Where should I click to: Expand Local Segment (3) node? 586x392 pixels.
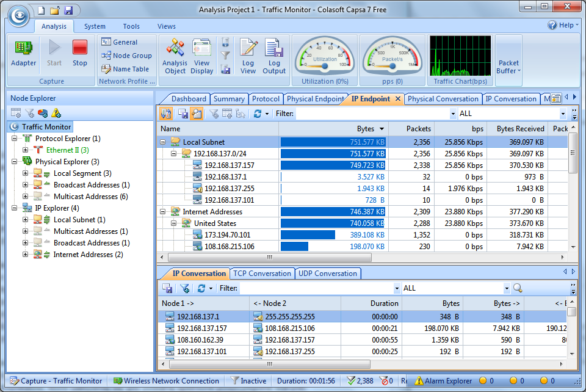pos(25,173)
